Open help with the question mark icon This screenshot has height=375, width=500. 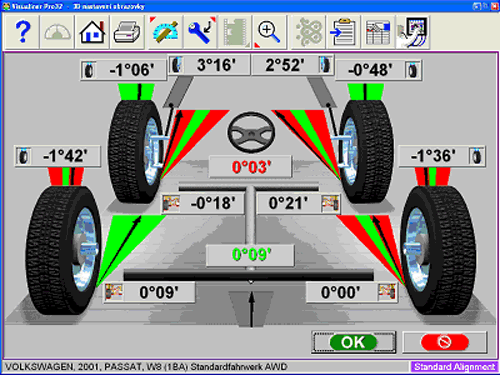pyautogui.click(x=22, y=32)
